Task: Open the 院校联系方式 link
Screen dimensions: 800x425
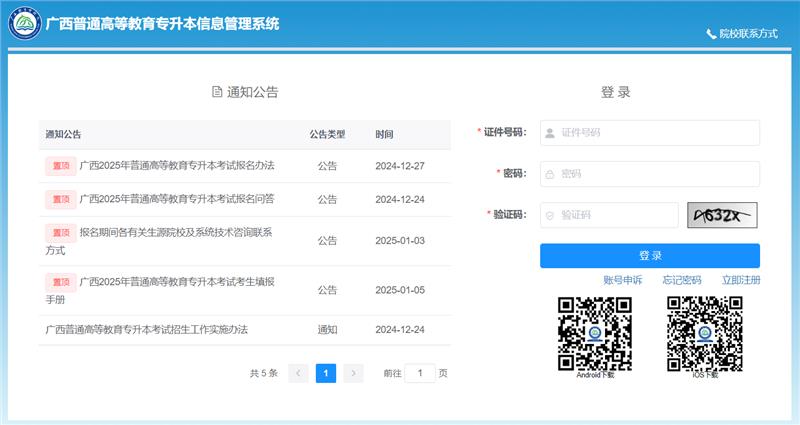Action: 748,34
